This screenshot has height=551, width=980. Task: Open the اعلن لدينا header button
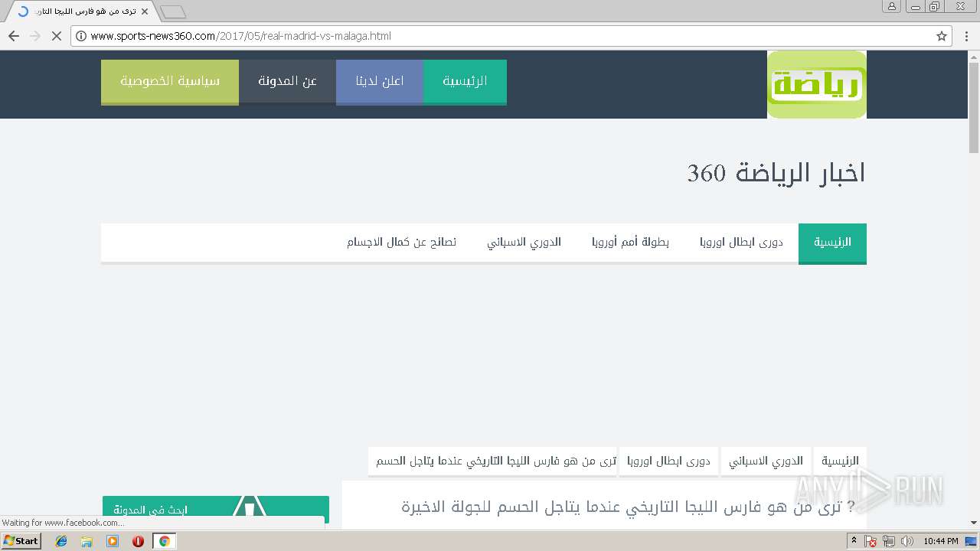(x=380, y=81)
